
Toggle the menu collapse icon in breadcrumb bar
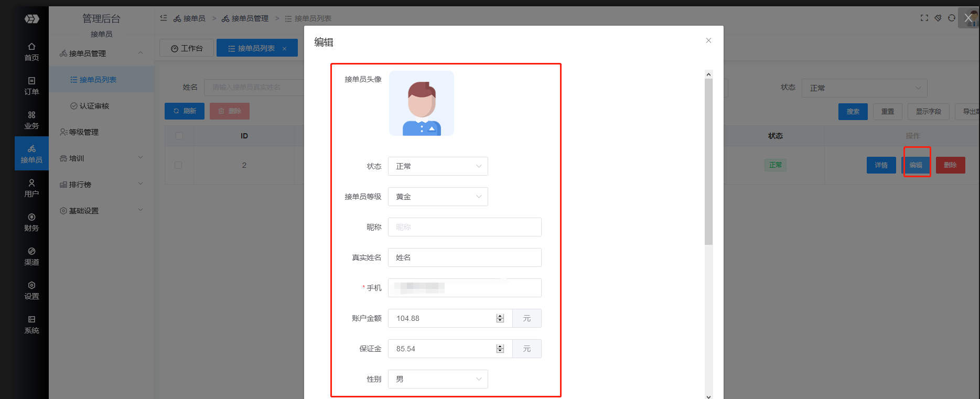pos(164,18)
